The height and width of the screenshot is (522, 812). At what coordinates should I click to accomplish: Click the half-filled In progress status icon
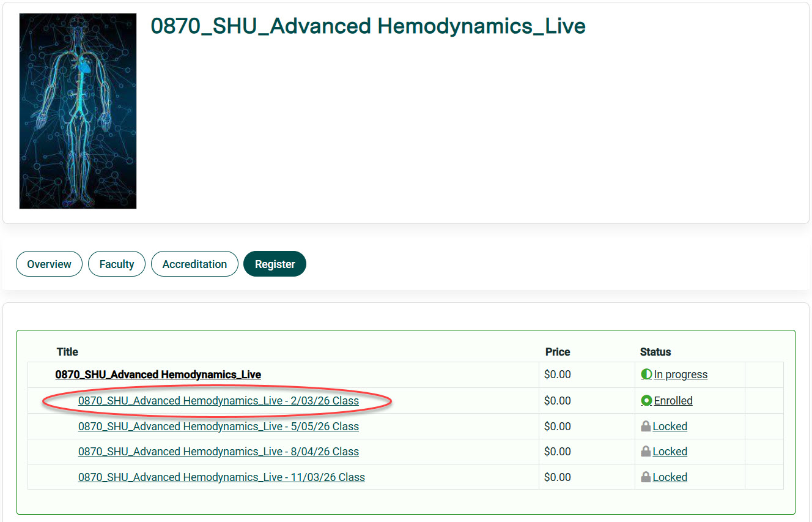(646, 374)
